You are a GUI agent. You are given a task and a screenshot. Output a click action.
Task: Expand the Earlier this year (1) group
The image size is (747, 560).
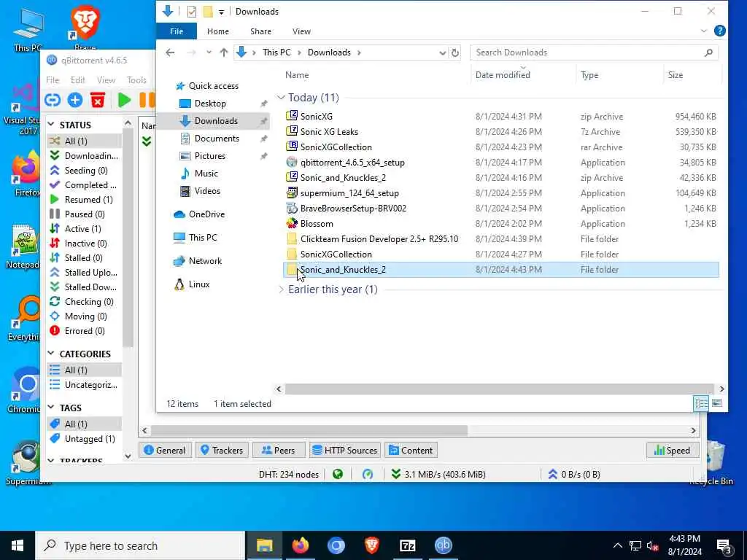pos(281,289)
